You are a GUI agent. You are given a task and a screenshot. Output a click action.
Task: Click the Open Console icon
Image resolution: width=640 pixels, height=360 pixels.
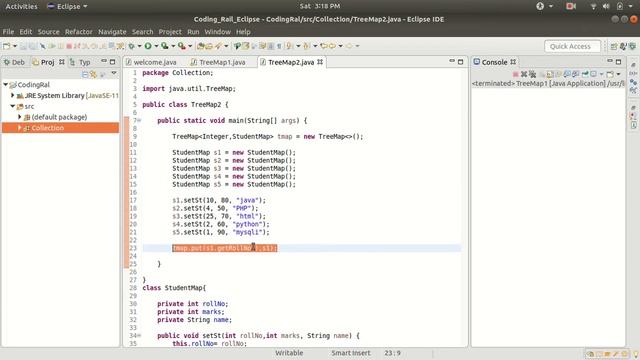click(x=610, y=74)
